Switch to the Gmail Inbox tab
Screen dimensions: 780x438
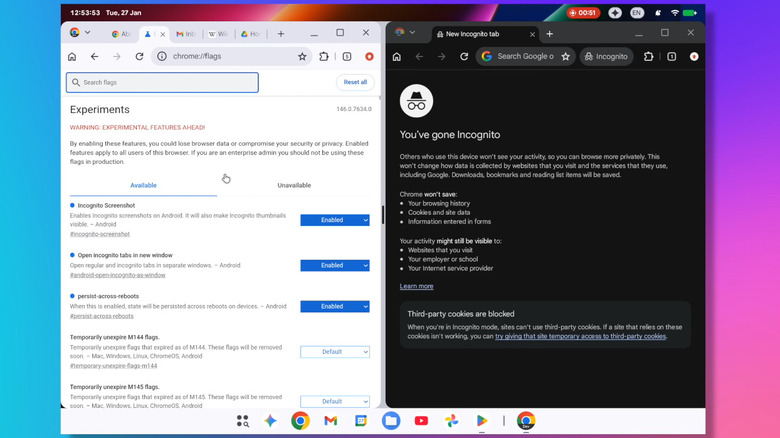pos(186,34)
